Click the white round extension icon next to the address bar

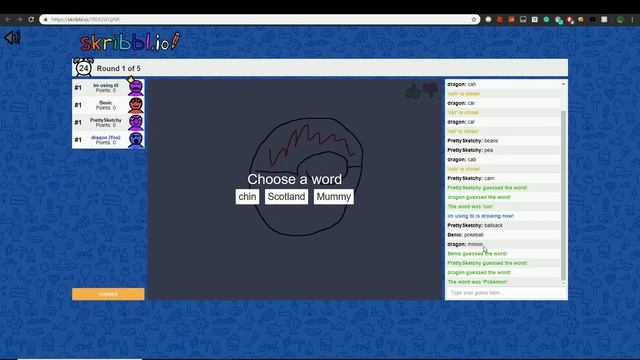coord(488,19)
